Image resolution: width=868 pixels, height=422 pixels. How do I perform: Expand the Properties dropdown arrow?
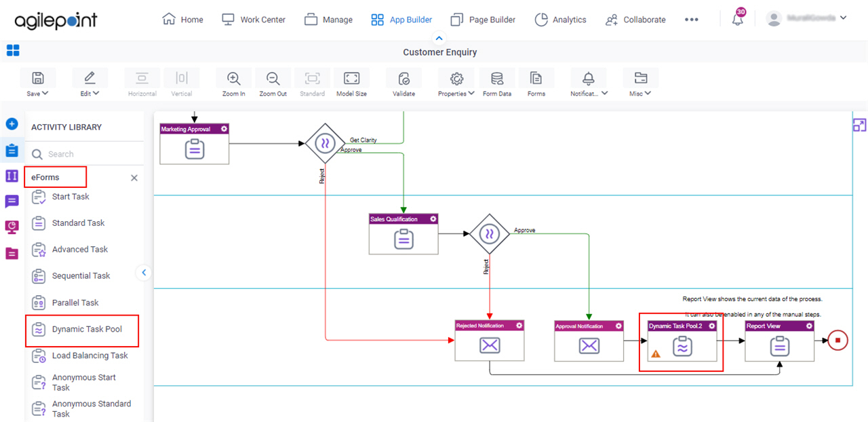point(471,94)
